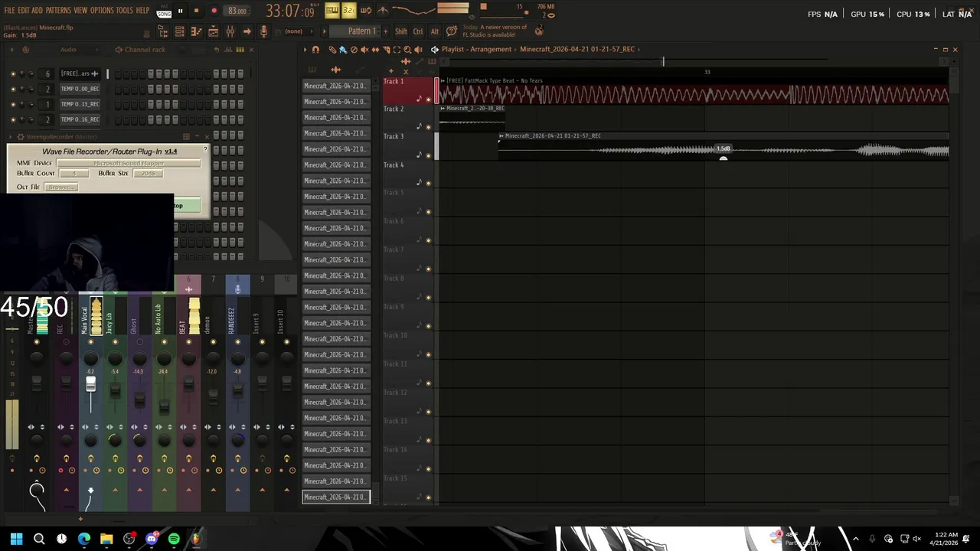980x551 pixels.
Task: Select the playlist Paint brush tool
Action: 343,50
